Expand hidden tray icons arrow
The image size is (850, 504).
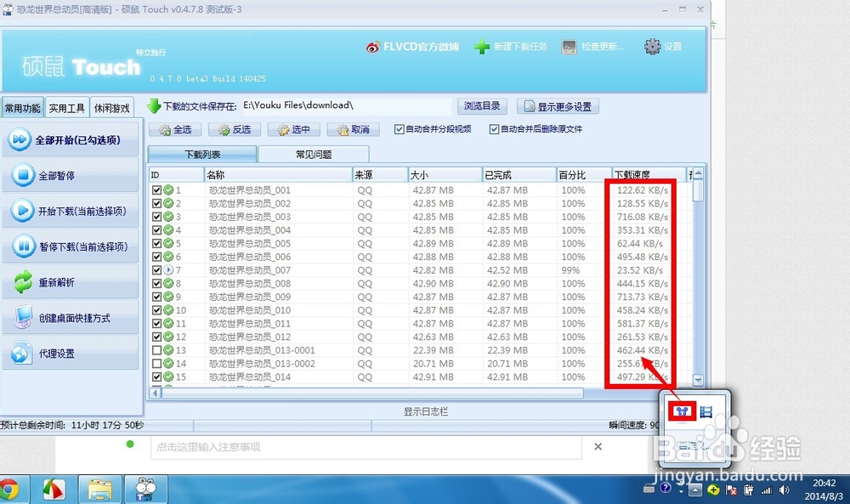695,490
